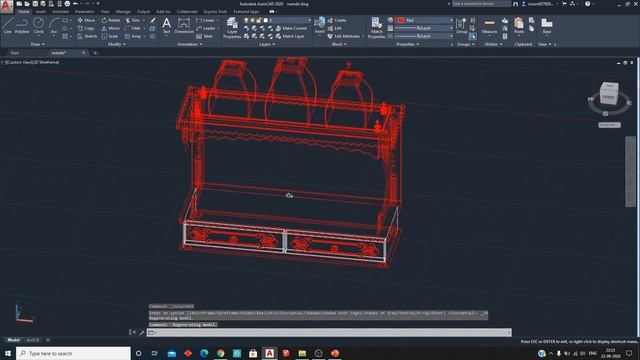Viewport: 640px width, 360px height.
Task: Expand the Properties panel
Action: [x=408, y=44]
